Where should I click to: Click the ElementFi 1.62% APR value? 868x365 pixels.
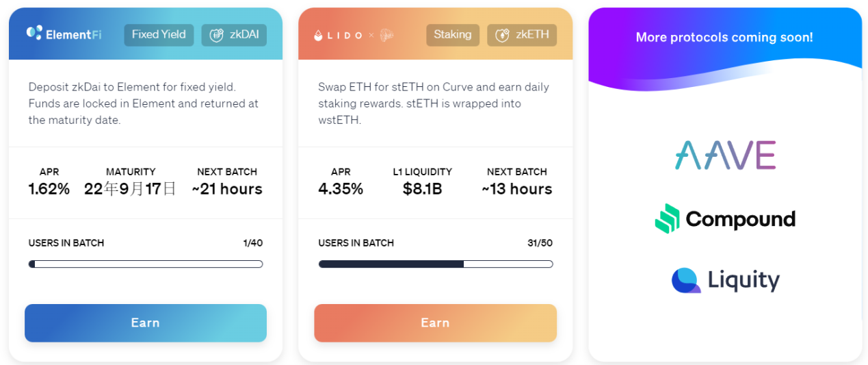click(x=49, y=189)
